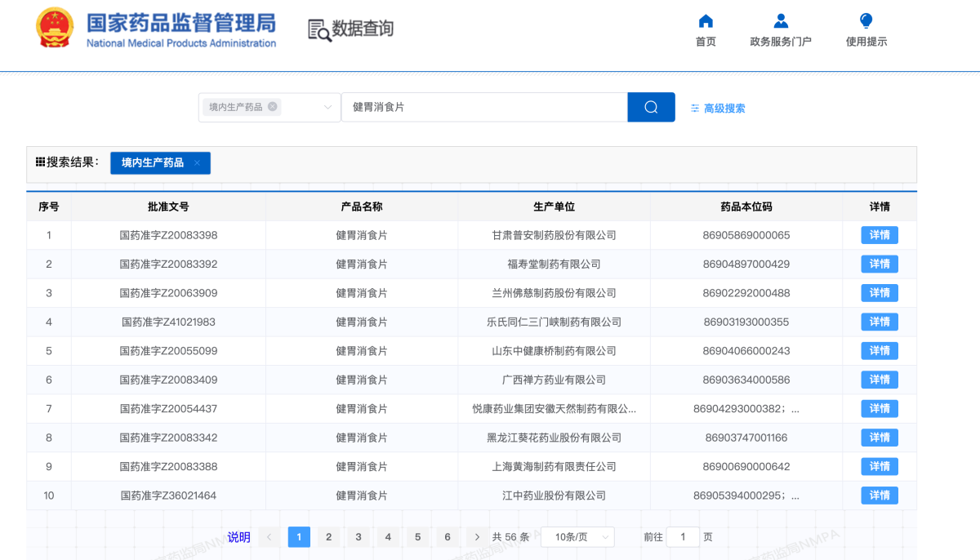Click the National Medical Products Administration emblem logo

click(55, 29)
